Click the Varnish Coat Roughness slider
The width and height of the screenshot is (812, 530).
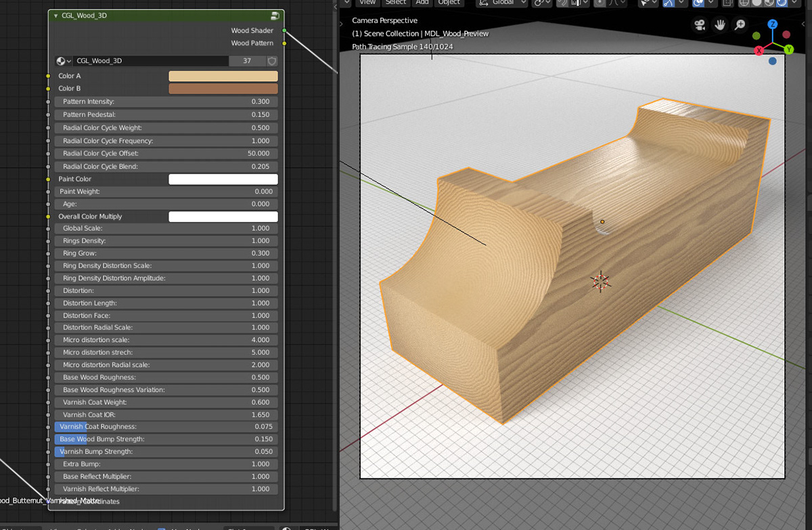(166, 426)
